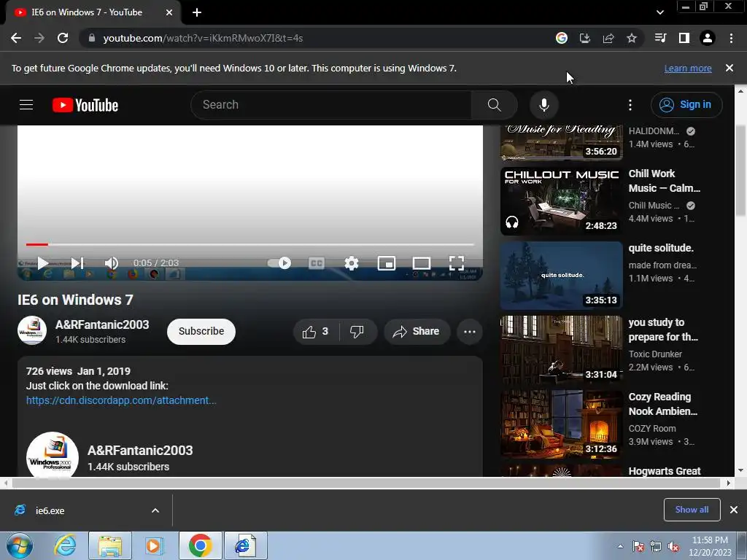The width and height of the screenshot is (747, 560).
Task: Open Chillout Music for Work thumbnail
Action: pos(562,201)
